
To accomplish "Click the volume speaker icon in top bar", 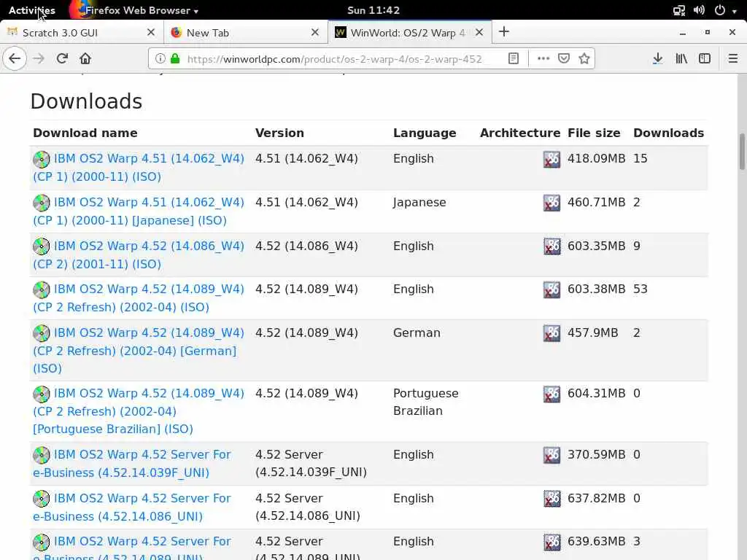I will click(x=699, y=10).
